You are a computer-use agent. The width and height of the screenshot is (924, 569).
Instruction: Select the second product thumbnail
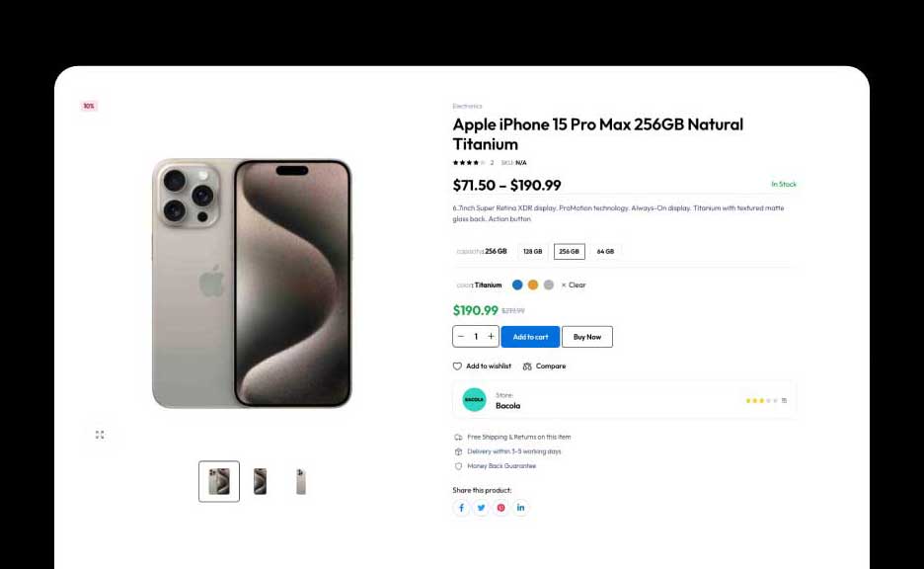point(260,481)
